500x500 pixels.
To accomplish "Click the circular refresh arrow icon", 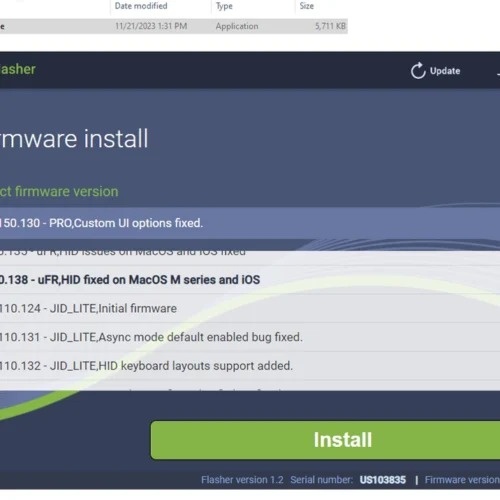I will click(418, 71).
